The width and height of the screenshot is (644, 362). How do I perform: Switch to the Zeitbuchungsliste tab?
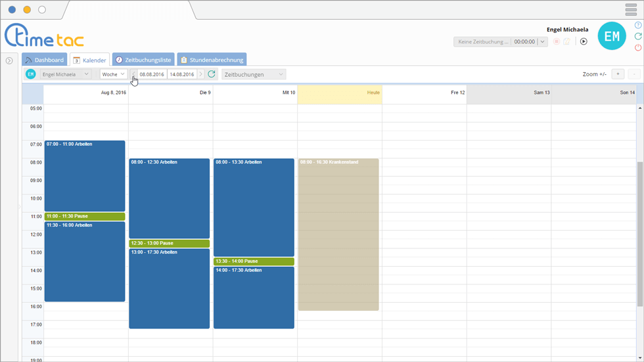click(143, 60)
